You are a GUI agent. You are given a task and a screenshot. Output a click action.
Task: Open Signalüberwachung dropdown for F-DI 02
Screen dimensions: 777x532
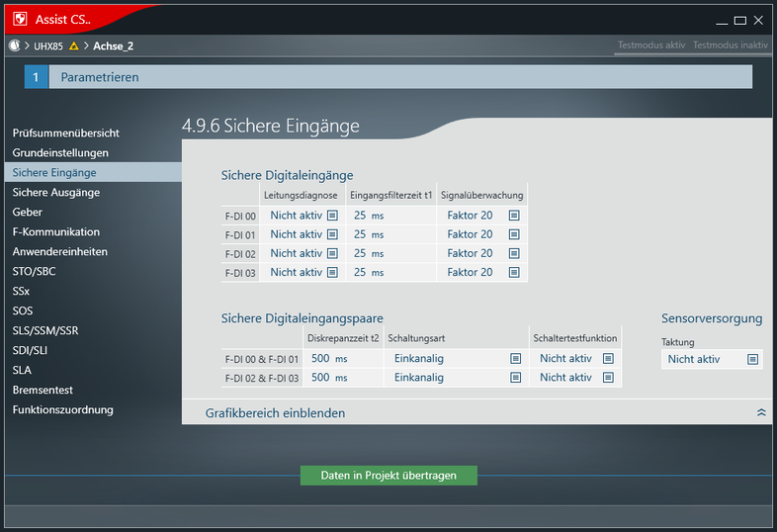coord(514,253)
